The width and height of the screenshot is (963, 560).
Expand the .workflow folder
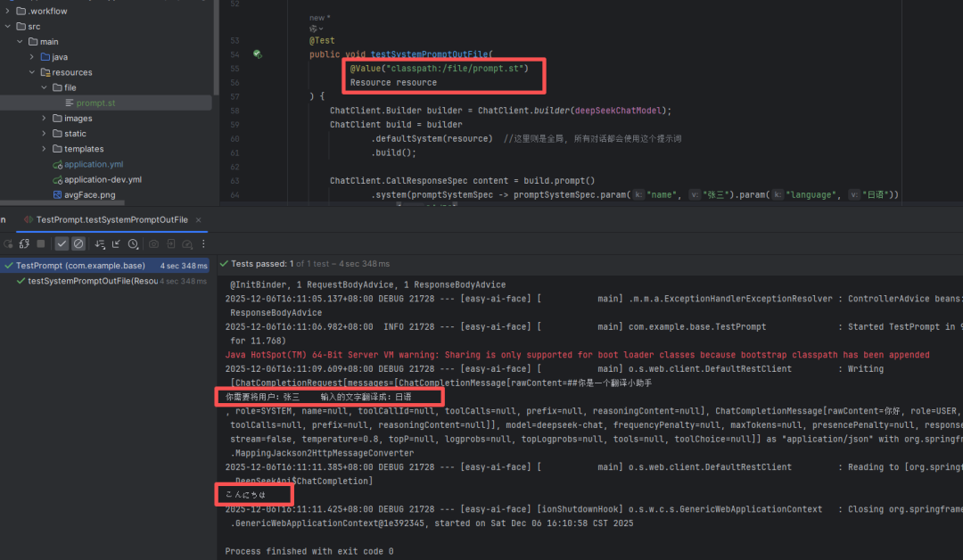[8, 11]
